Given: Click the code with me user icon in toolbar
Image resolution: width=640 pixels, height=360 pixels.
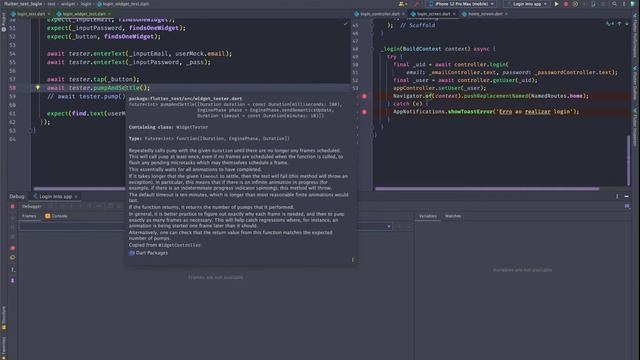Looking at the screenshot, I should pyautogui.click(x=402, y=4).
